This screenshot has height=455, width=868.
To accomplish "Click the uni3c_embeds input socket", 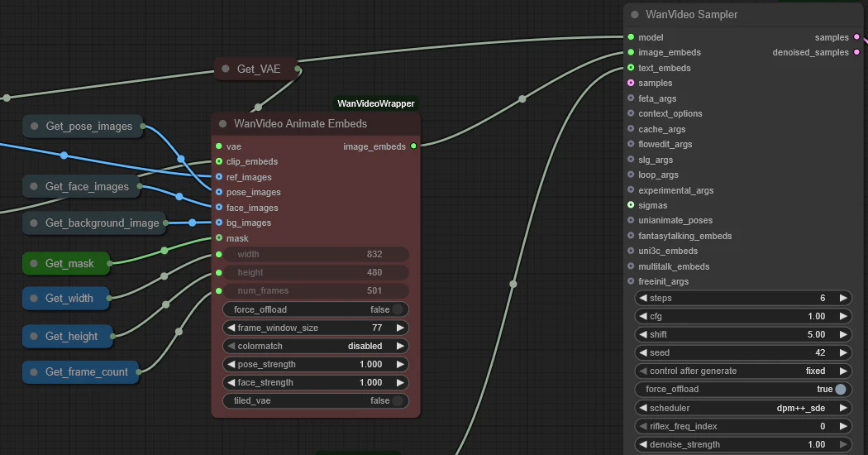I will pyautogui.click(x=631, y=251).
